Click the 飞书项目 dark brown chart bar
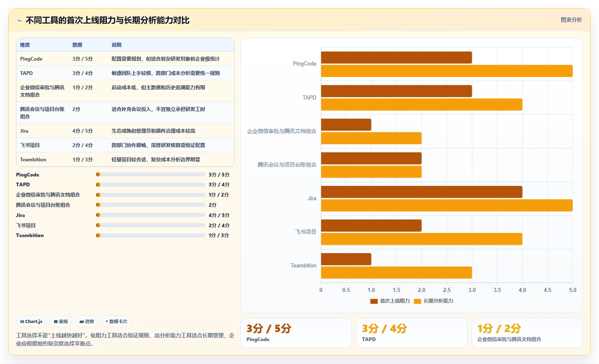599x364 pixels. click(371, 226)
